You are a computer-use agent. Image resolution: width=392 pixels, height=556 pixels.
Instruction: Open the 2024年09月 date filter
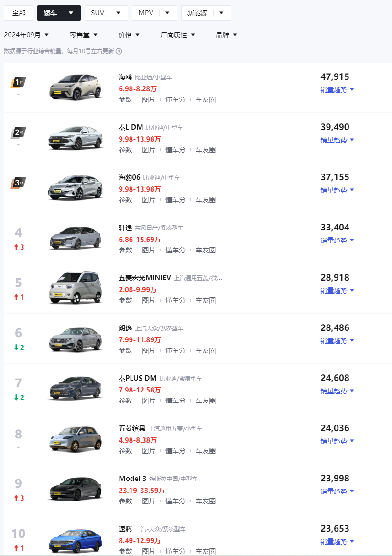point(26,35)
